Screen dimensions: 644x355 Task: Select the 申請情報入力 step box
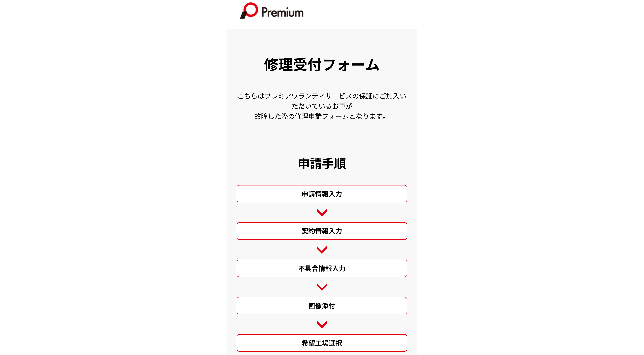click(322, 194)
